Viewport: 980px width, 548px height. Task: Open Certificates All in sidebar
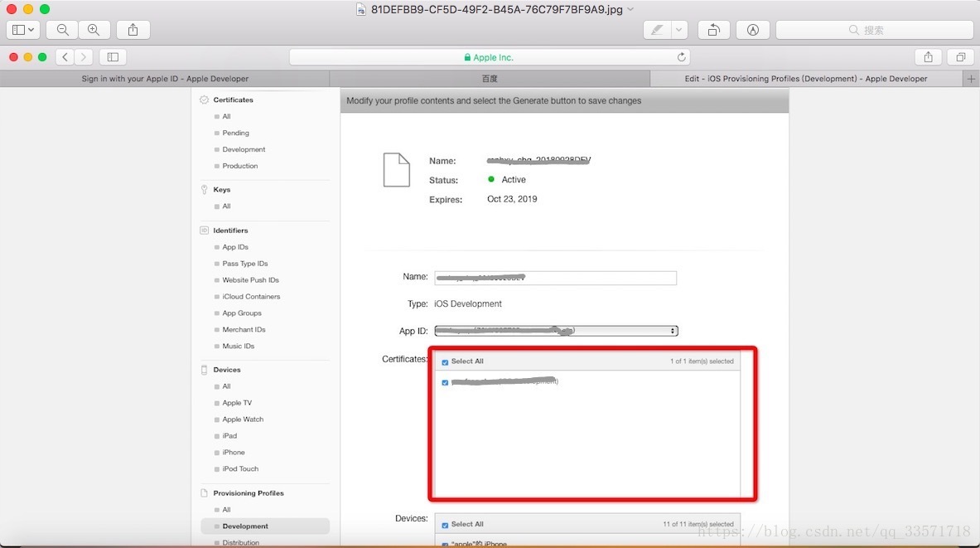click(226, 116)
